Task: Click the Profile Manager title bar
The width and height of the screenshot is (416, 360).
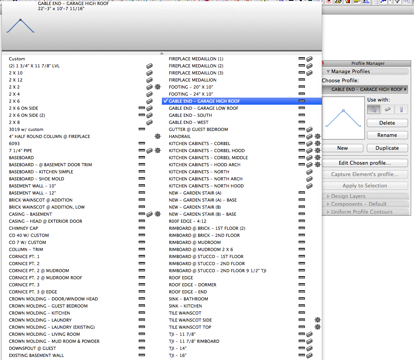Action: 367,63
